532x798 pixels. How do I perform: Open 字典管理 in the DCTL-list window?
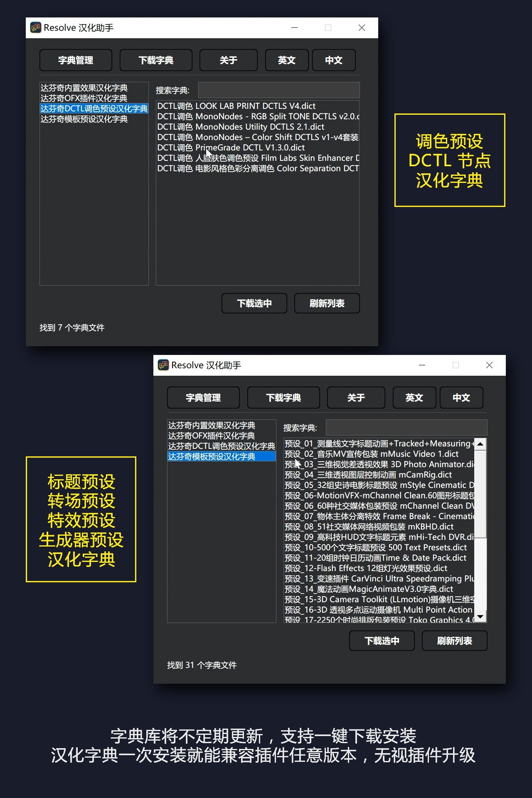(x=76, y=60)
